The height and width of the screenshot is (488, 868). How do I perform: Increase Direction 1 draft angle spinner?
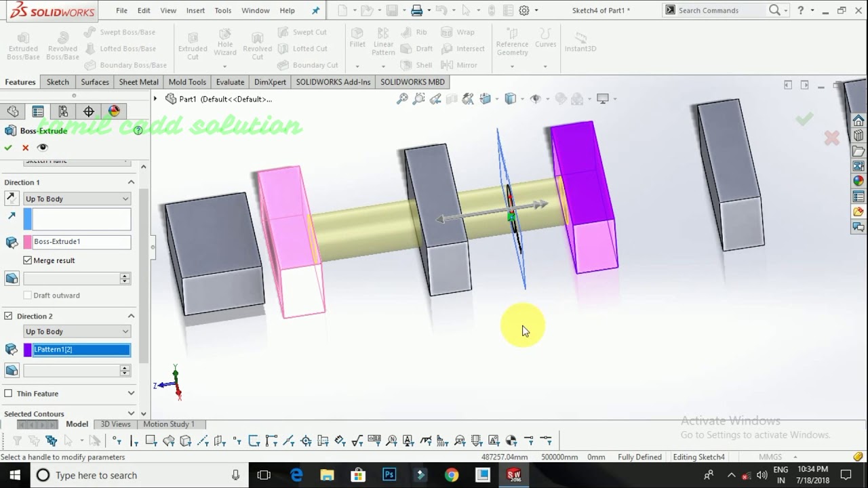click(125, 276)
